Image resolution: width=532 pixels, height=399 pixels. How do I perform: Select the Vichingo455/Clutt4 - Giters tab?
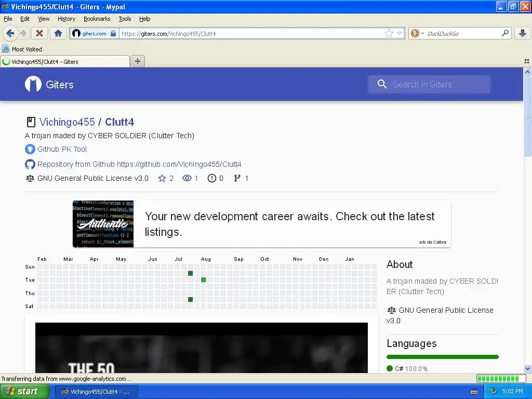point(65,61)
